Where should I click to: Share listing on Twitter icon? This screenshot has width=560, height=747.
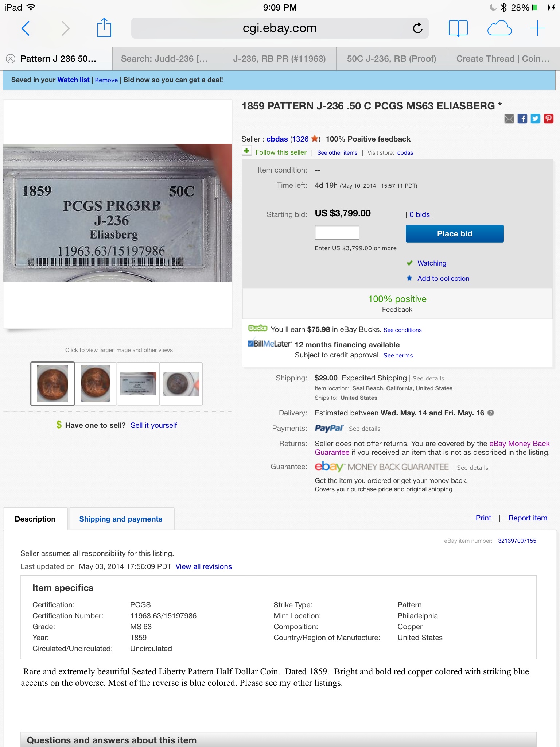coord(535,119)
